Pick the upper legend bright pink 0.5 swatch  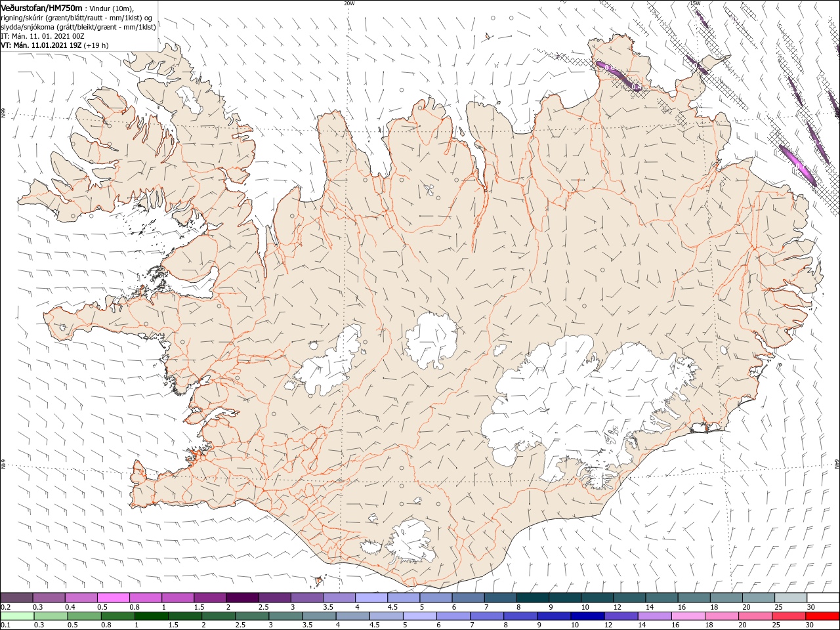click(x=113, y=597)
